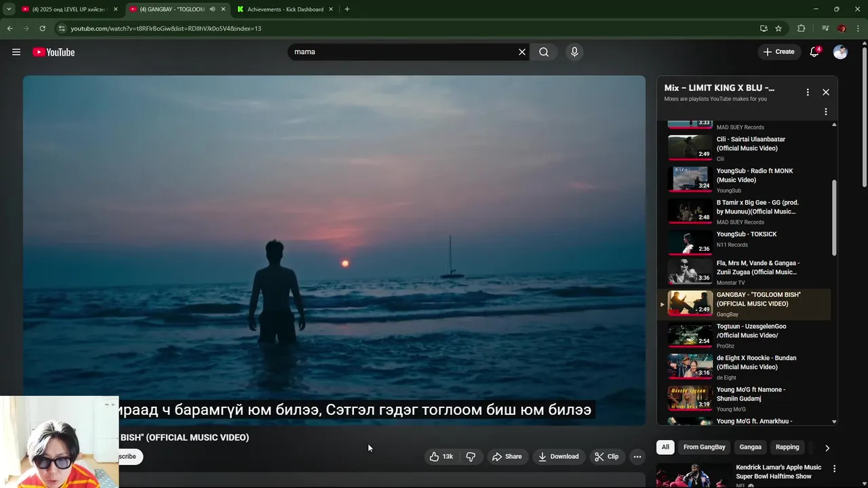The height and width of the screenshot is (488, 868).
Task: Go back with the browser back arrow
Action: pyautogui.click(x=9, y=28)
